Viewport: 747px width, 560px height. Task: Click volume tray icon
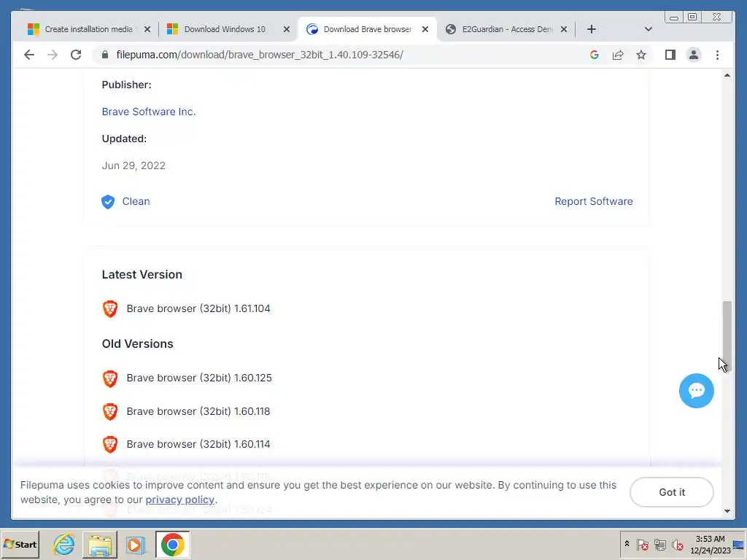coord(678,544)
